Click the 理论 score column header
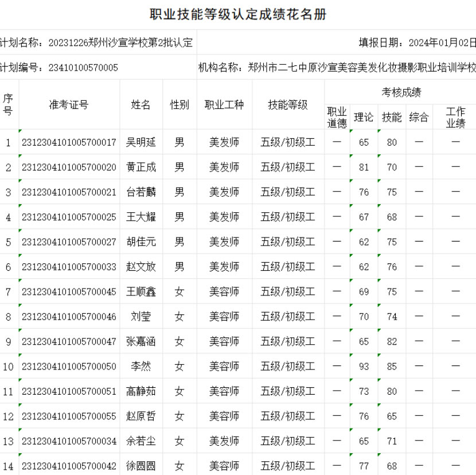This screenshot has height=475, width=476. pyautogui.click(x=364, y=117)
